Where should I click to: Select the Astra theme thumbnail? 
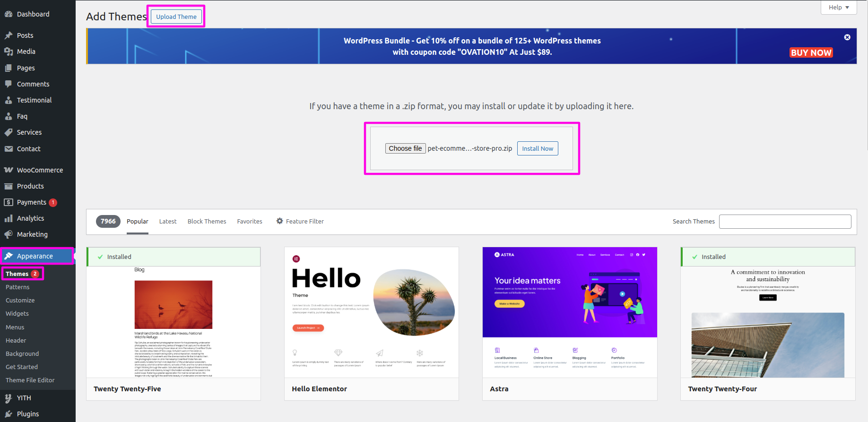pos(570,312)
